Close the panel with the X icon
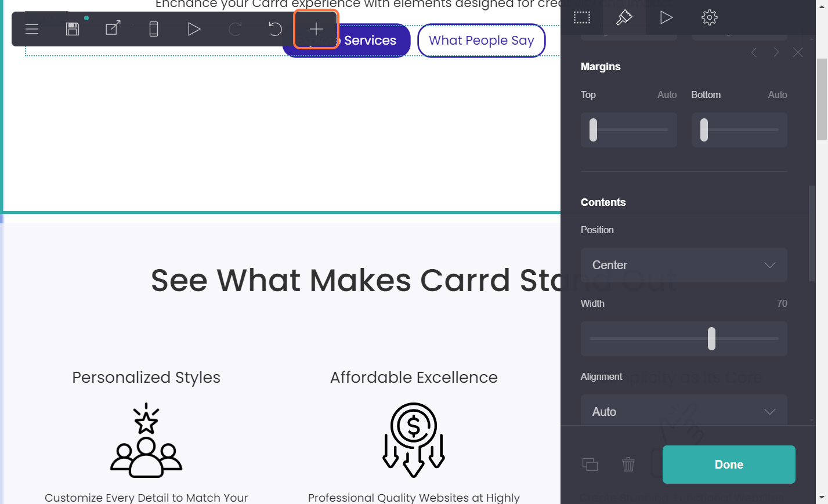Viewport: 828px width, 504px height. click(798, 53)
